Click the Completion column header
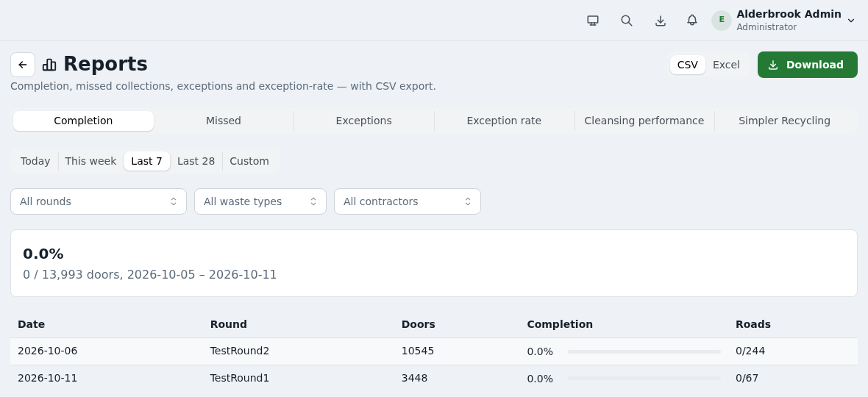Screen dimensions: 868x397 tap(560, 324)
